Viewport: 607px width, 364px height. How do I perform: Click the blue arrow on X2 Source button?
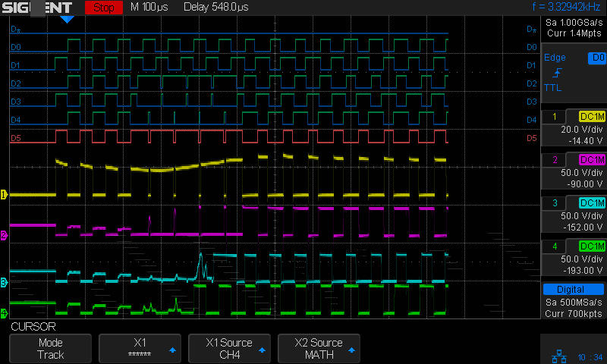351,350
